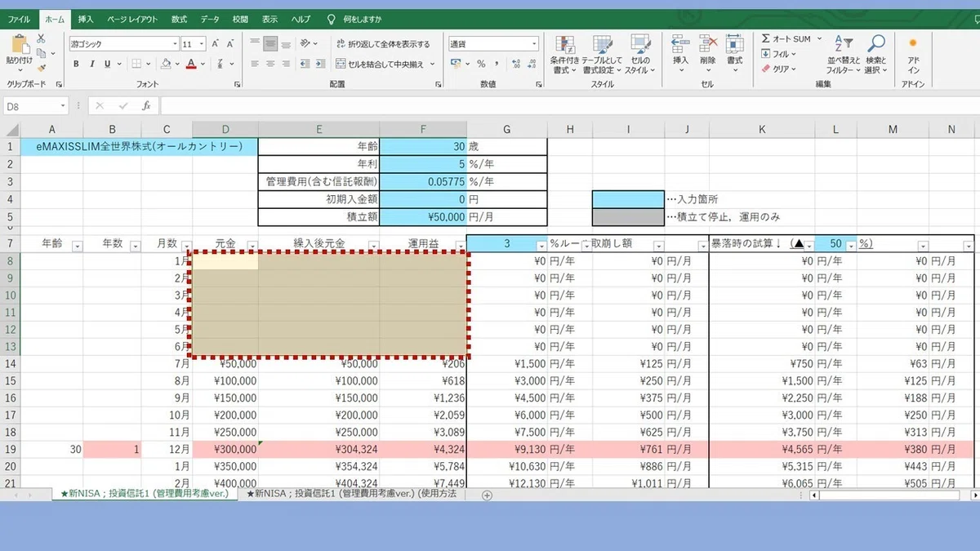This screenshot has width=980, height=551.
Task: Click the phonetic guide (furigana) icon
Action: [218, 64]
